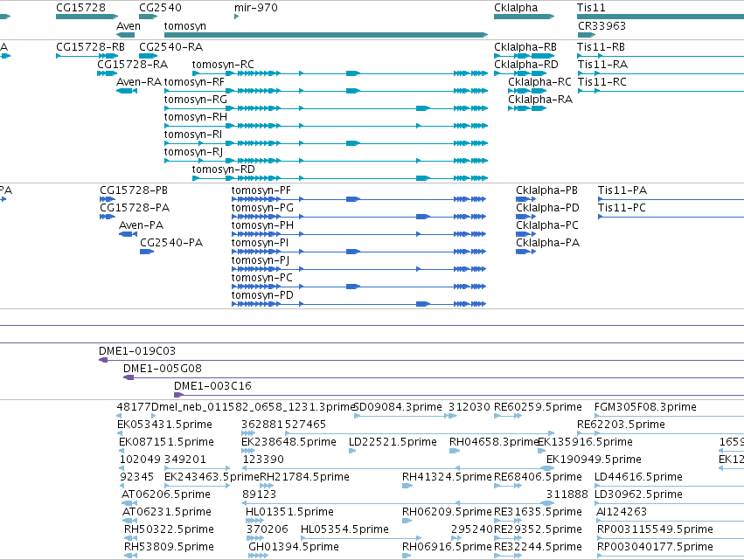Click the Tis11 gene label
Viewport: 744px width, 560px height.
pyautogui.click(x=591, y=8)
